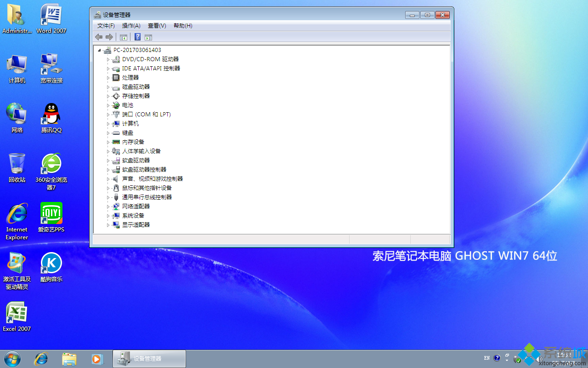Expand the 端口 (COM 和 LPT) node
Screen dimensions: 588x368
click(108, 115)
